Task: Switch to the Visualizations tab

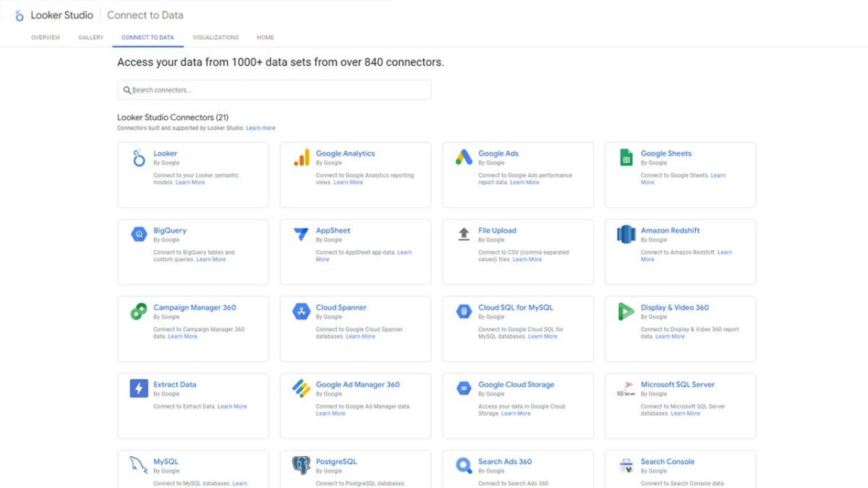Action: [216, 38]
